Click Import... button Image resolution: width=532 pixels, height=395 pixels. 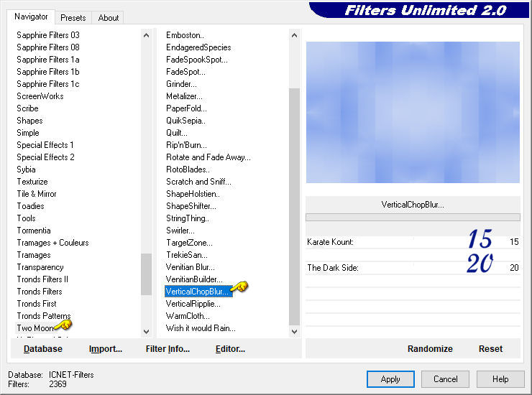(106, 348)
